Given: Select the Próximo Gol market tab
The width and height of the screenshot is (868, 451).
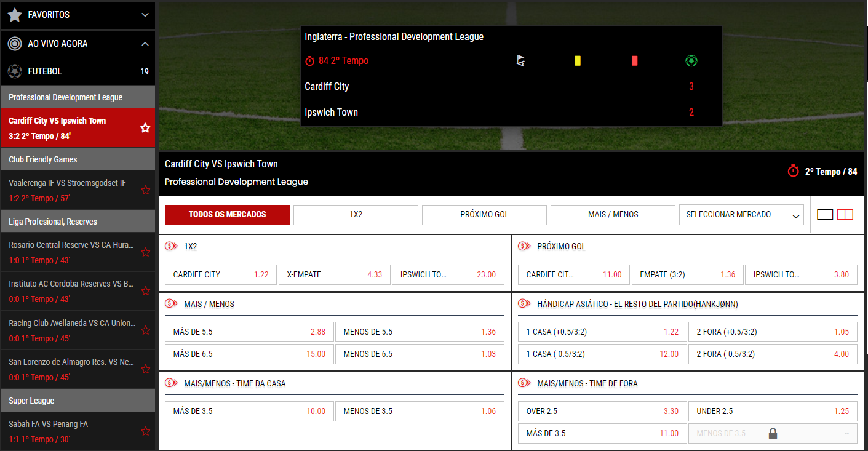Looking at the screenshot, I should 484,215.
